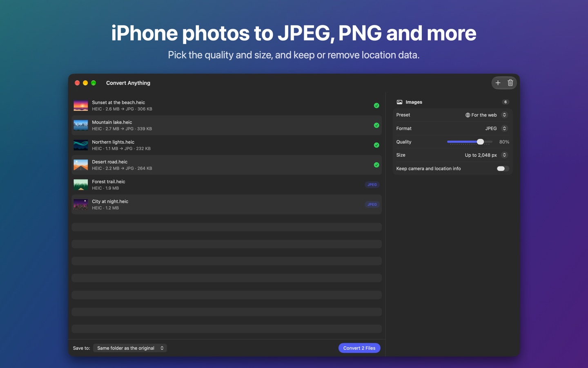
Task: Click the Convert 2 Files button
Action: [x=359, y=348]
